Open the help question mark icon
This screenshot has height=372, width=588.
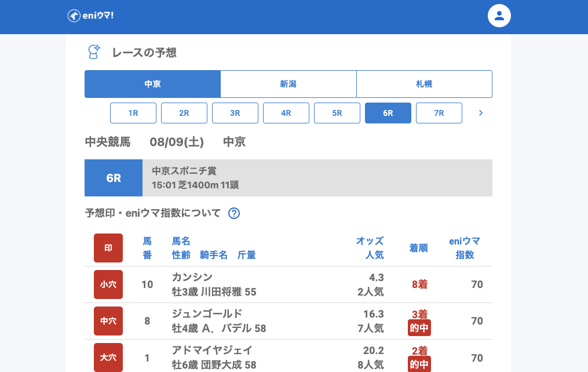click(234, 213)
